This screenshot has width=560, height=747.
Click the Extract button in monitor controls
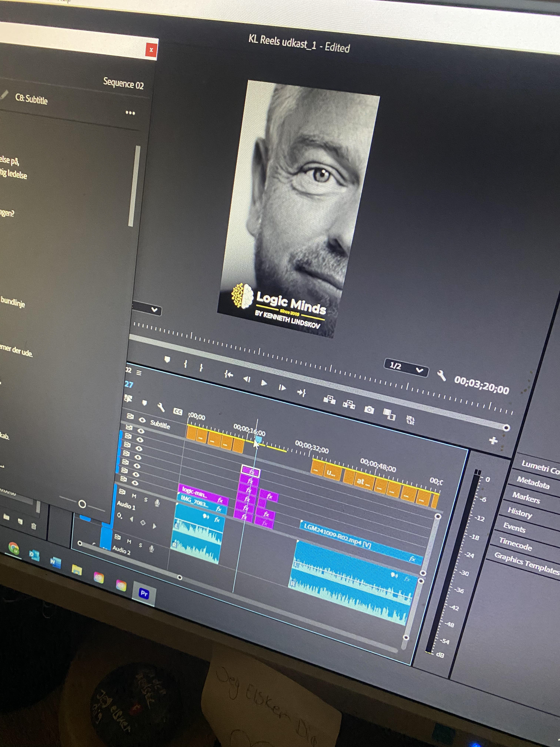349,404
